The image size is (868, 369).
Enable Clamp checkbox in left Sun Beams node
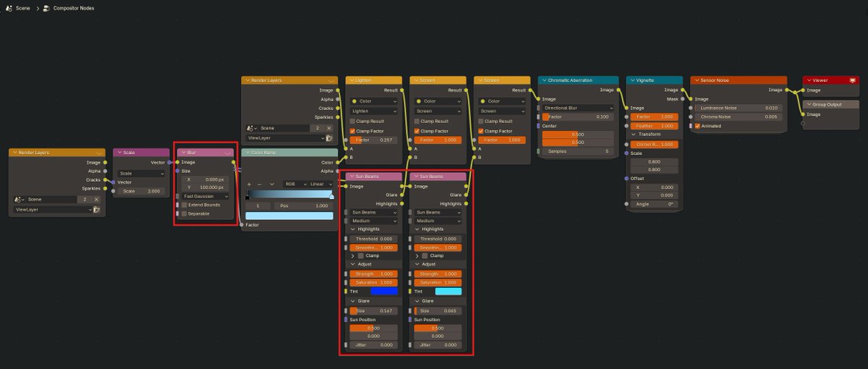[361, 255]
